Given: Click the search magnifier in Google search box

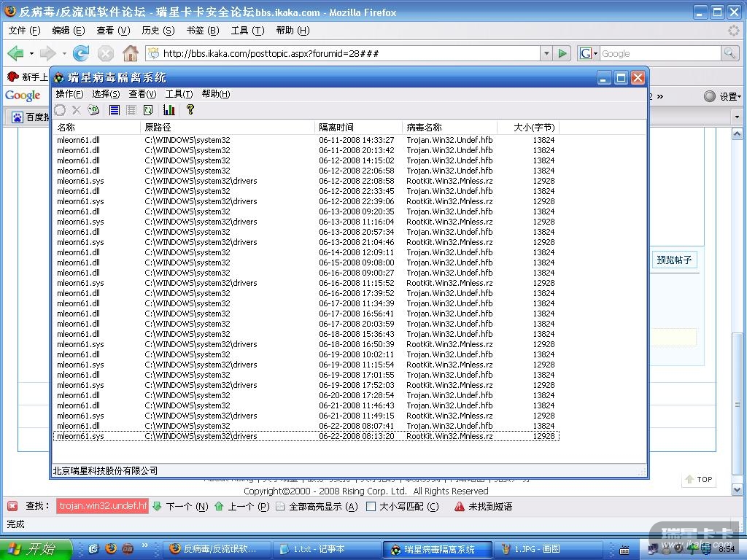Looking at the screenshot, I should coord(729,53).
